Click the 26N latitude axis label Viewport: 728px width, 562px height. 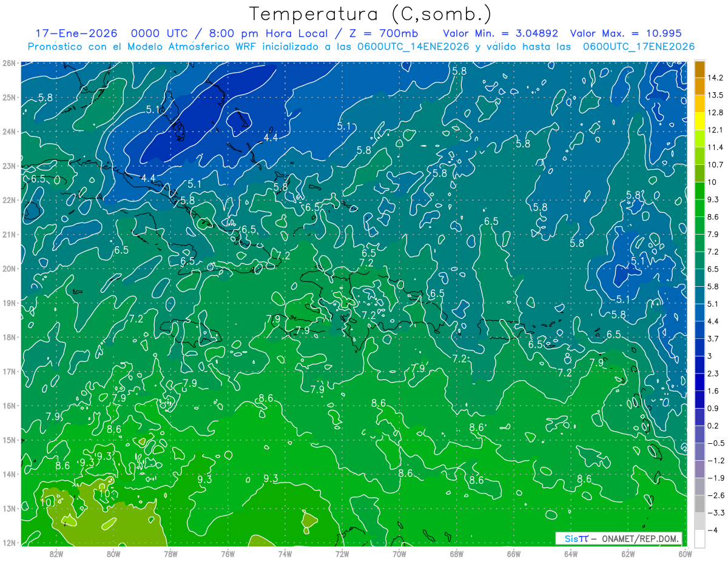click(9, 63)
